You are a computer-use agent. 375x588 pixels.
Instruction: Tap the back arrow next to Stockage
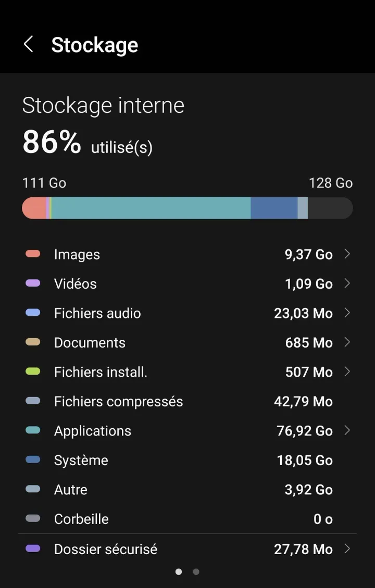coord(29,45)
